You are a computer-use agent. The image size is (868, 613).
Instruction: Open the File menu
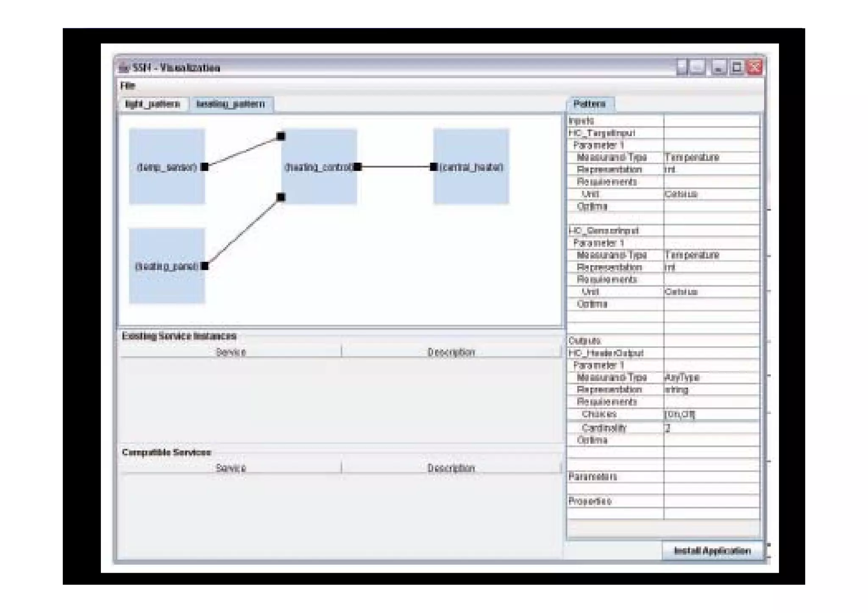tap(127, 86)
